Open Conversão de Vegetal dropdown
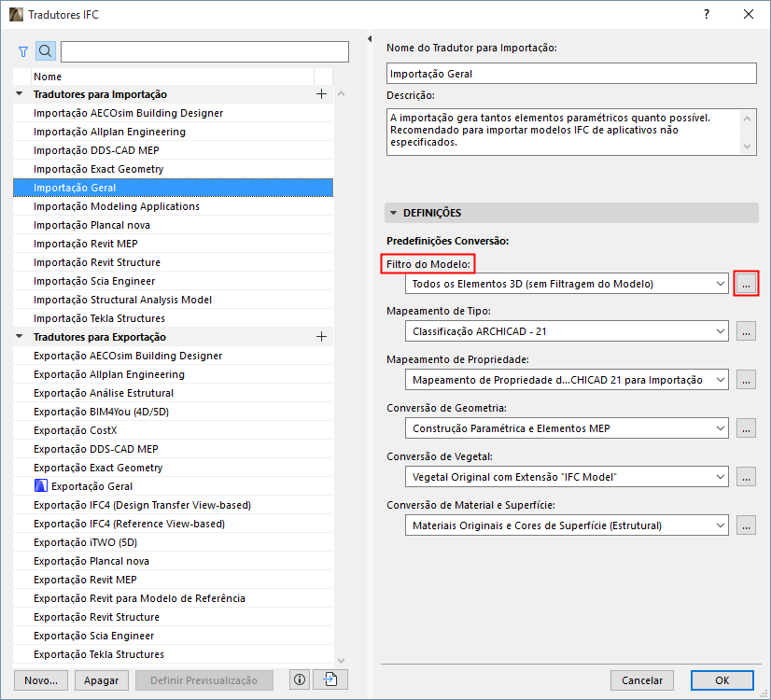 coord(567,477)
